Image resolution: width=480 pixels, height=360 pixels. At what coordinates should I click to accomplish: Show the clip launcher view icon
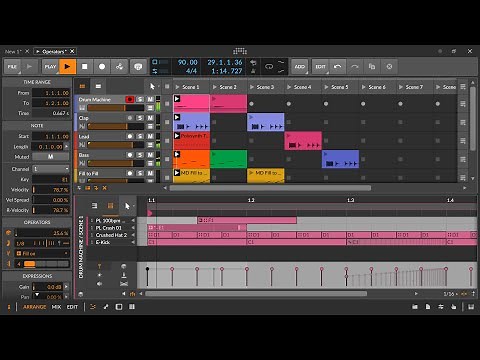click(82, 86)
